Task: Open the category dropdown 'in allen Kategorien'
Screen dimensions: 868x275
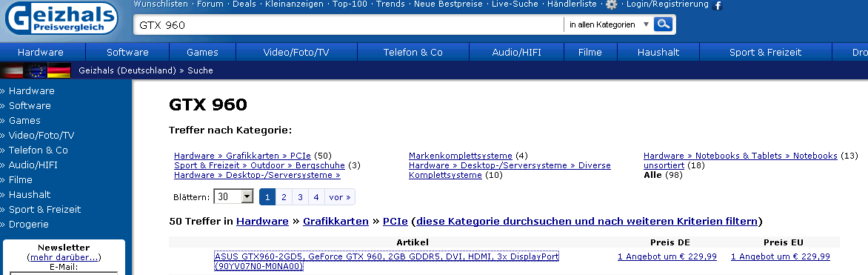Action: 609,24
